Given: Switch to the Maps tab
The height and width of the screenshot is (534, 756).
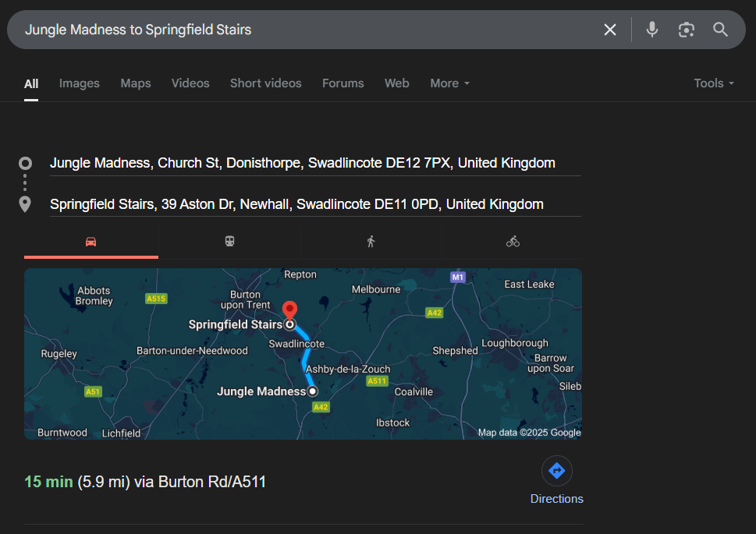Looking at the screenshot, I should (136, 83).
